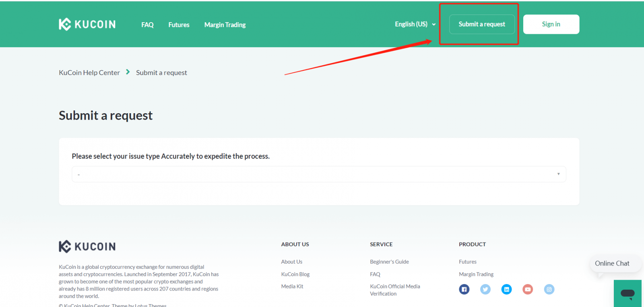Screen dimensions: 644x307
Task: Open FAQ in the top navigation
Action: [147, 25]
